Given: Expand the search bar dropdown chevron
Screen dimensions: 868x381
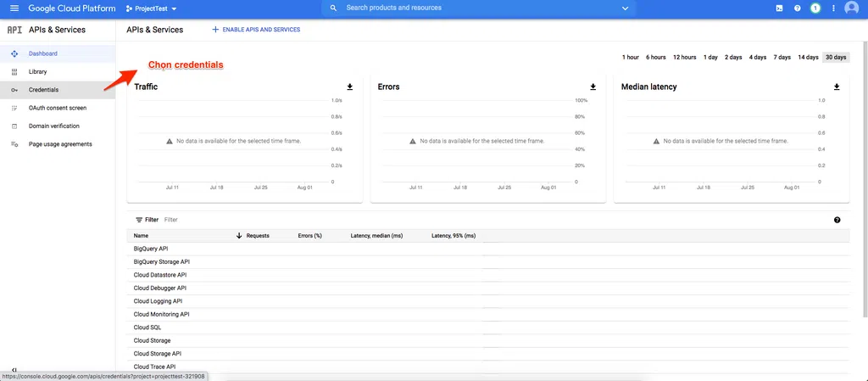Looking at the screenshot, I should pyautogui.click(x=626, y=8).
